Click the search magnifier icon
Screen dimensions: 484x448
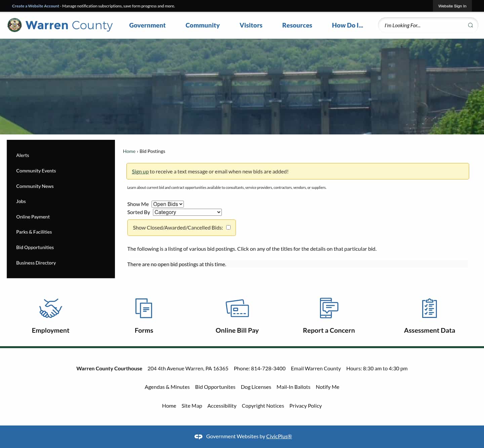(471, 25)
